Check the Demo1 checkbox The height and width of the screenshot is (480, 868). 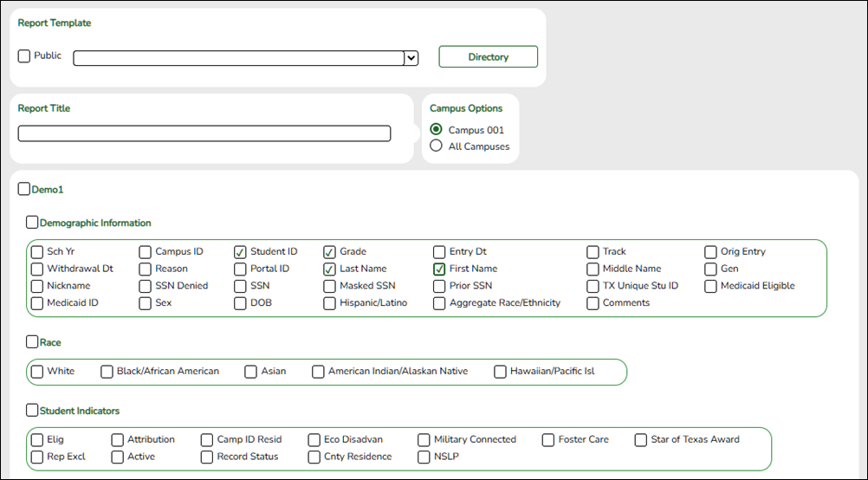pos(23,190)
